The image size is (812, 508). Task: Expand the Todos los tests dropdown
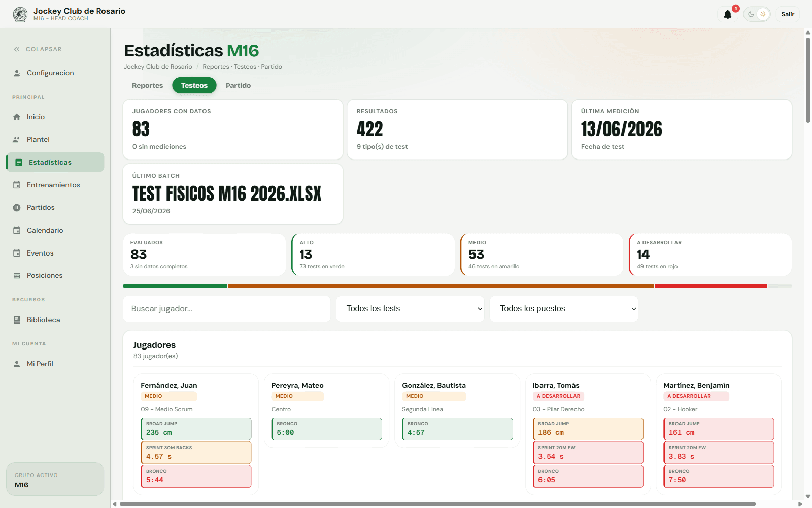411,309
